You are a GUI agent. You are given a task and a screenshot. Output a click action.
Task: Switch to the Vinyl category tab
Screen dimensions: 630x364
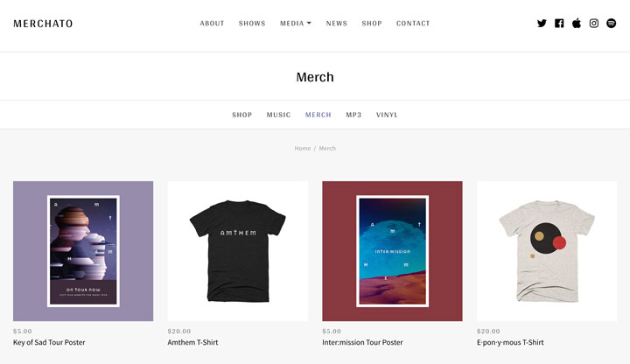tap(387, 115)
